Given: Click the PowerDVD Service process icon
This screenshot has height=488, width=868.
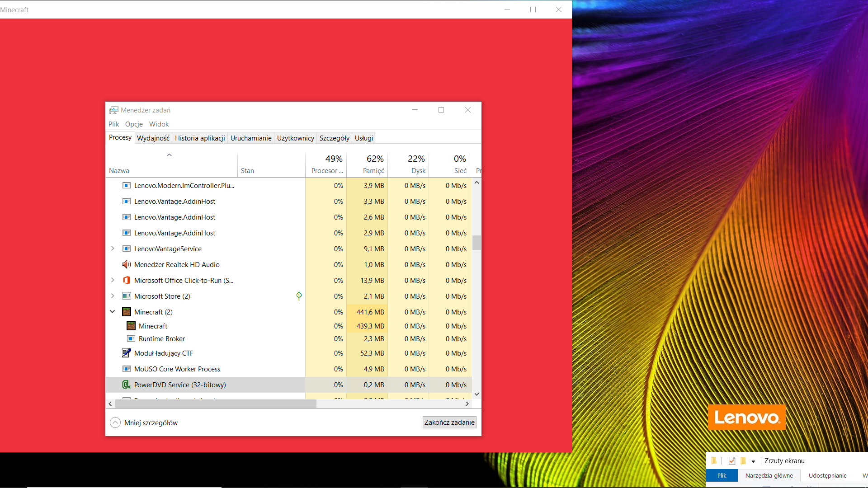Looking at the screenshot, I should click(x=127, y=385).
